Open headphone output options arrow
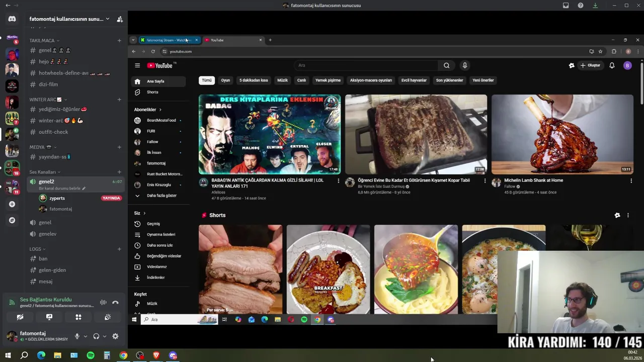 pos(104,336)
